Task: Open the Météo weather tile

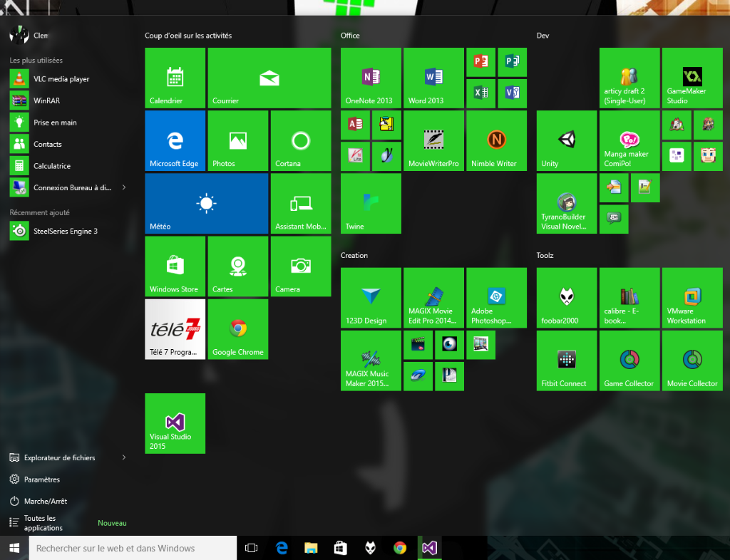Action: (x=206, y=203)
